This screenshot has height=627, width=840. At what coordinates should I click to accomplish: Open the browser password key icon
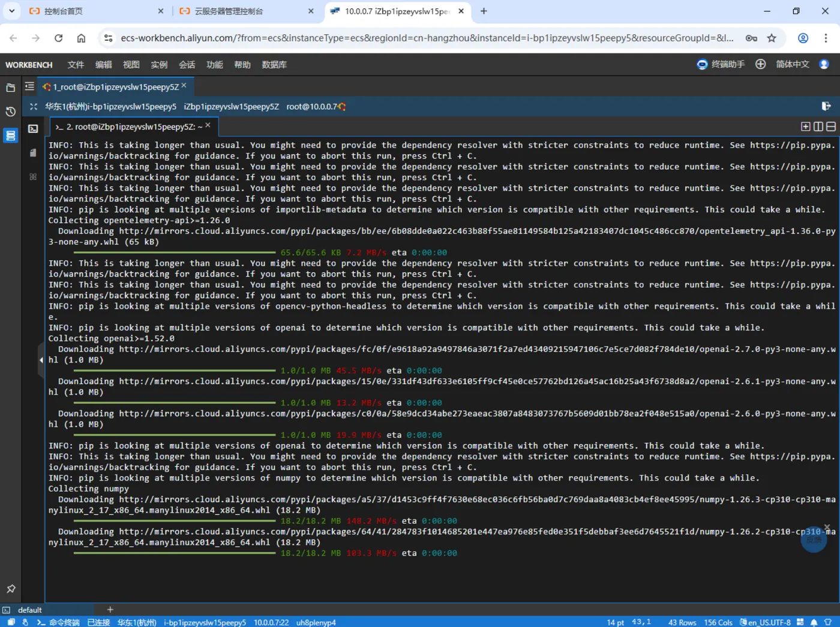click(x=751, y=38)
